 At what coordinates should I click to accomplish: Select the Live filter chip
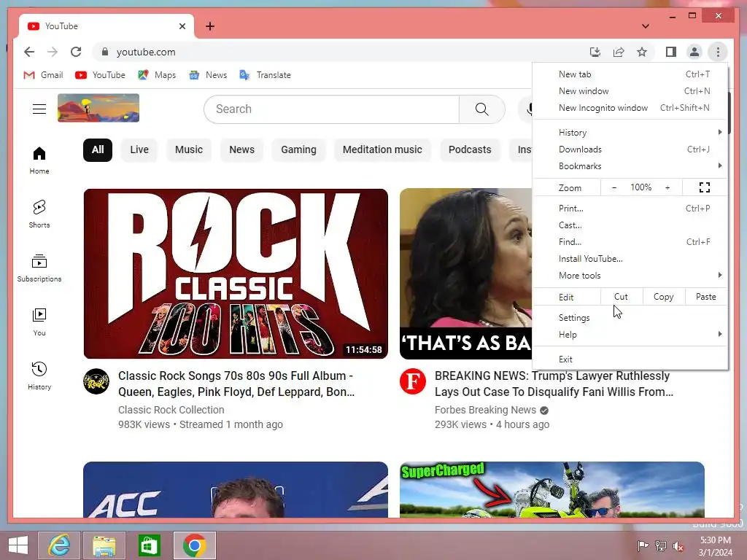139,150
